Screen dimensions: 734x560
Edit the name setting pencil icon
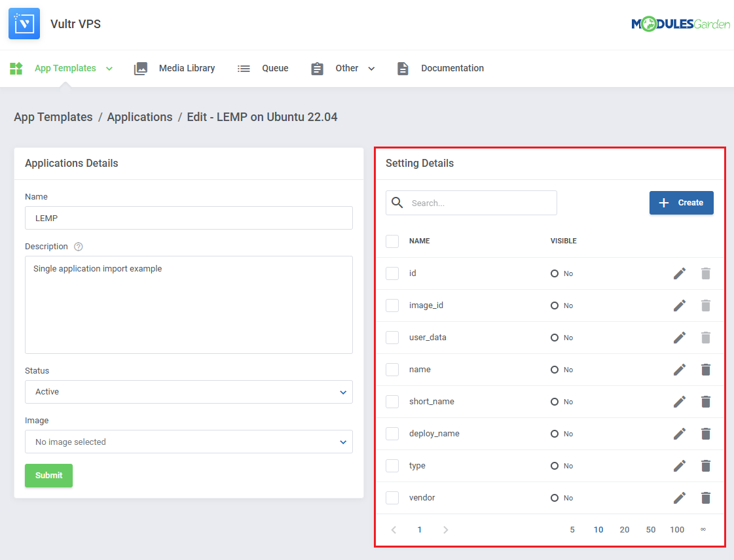pos(680,370)
